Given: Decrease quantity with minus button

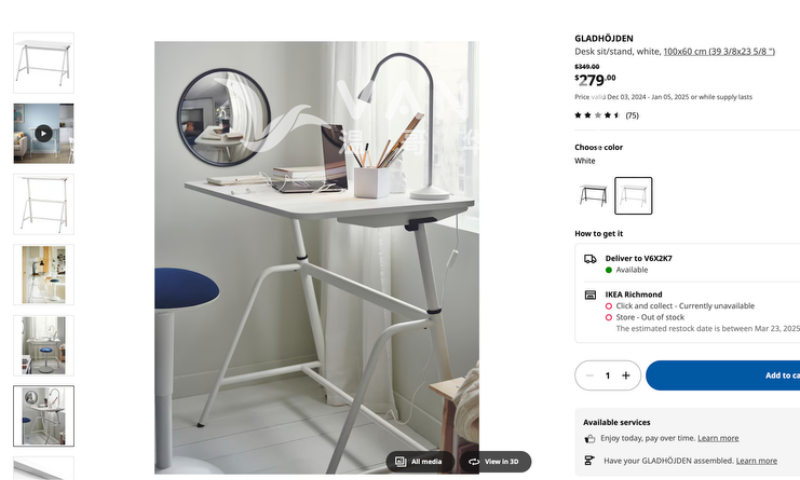Looking at the screenshot, I should (589, 375).
